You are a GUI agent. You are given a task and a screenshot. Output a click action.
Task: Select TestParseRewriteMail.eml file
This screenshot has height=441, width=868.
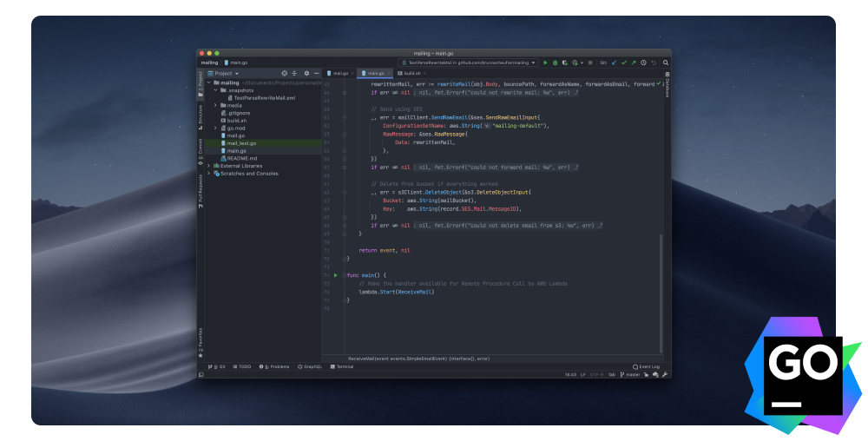260,98
